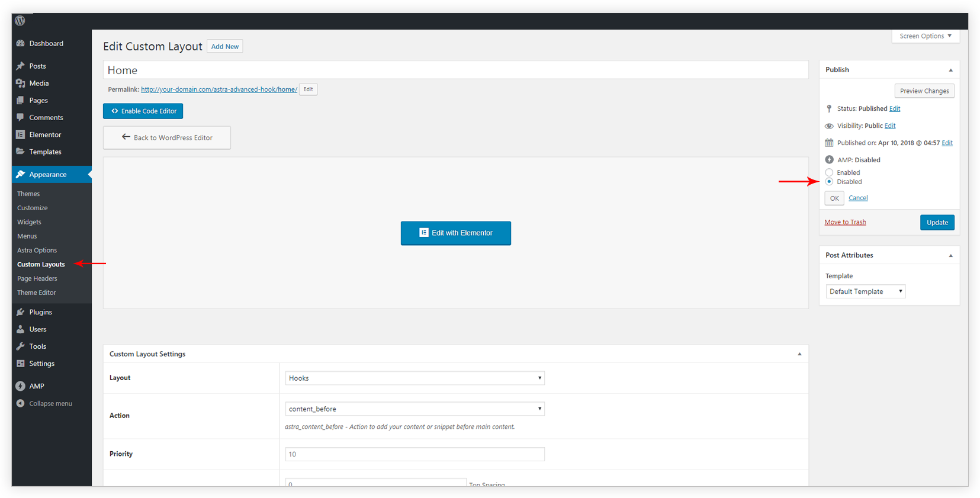This screenshot has width=980, height=498.
Task: Click the Posts pin icon
Action: coord(21,66)
